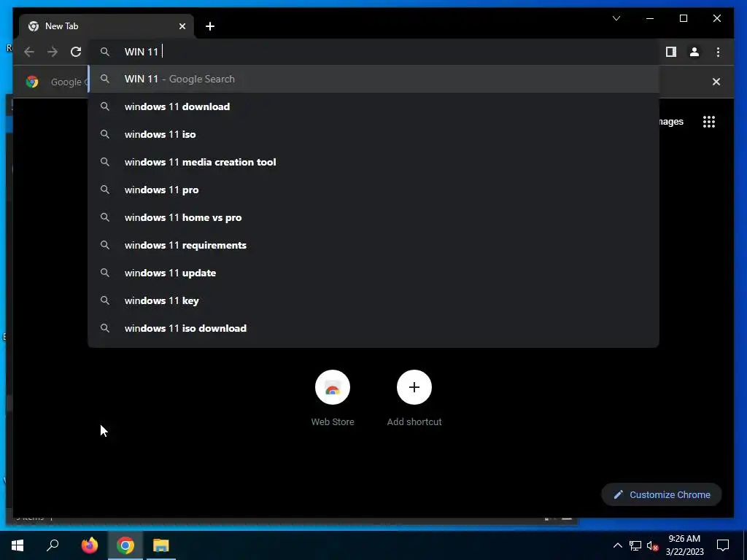747x560 pixels.
Task: Click the back navigation arrow
Action: [29, 52]
